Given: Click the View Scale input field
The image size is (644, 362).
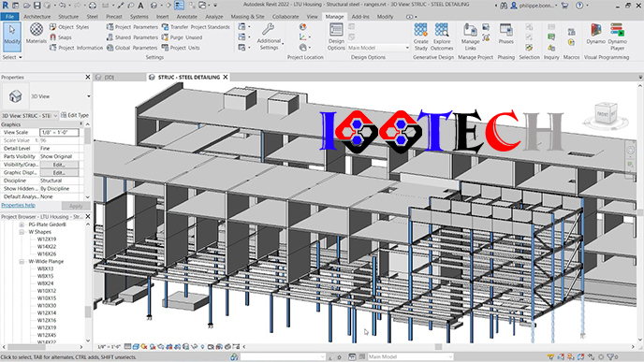Looking at the screenshot, I should (x=59, y=132).
